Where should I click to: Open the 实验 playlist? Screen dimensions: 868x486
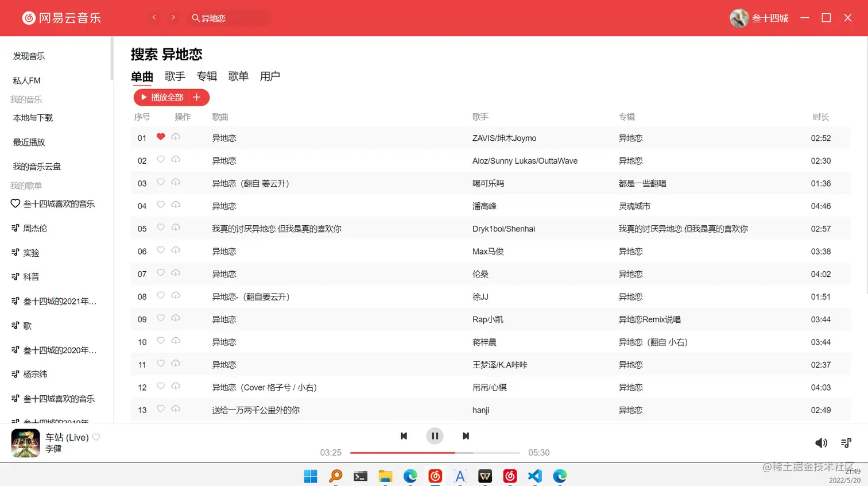[x=31, y=253]
